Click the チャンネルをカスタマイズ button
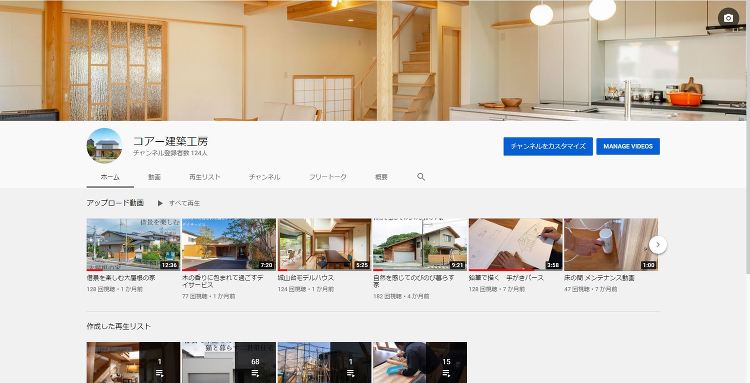This screenshot has width=750, height=383. [548, 146]
